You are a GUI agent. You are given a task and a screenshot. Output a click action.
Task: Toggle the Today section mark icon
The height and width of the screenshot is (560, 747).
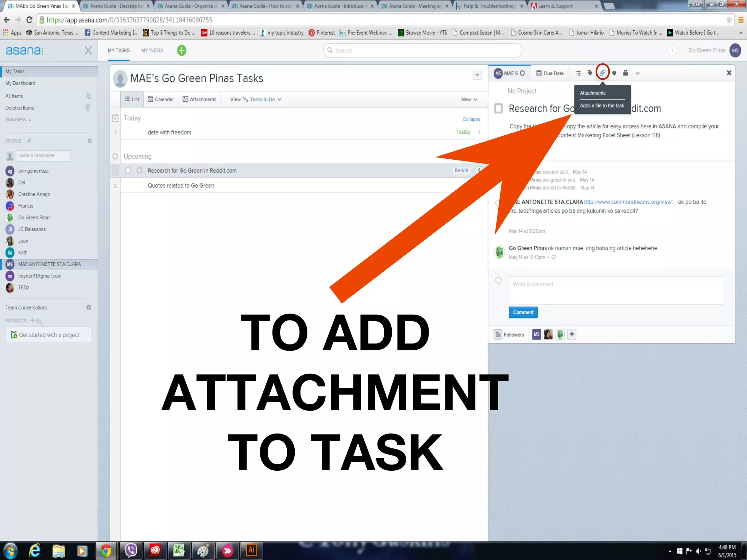[115, 118]
